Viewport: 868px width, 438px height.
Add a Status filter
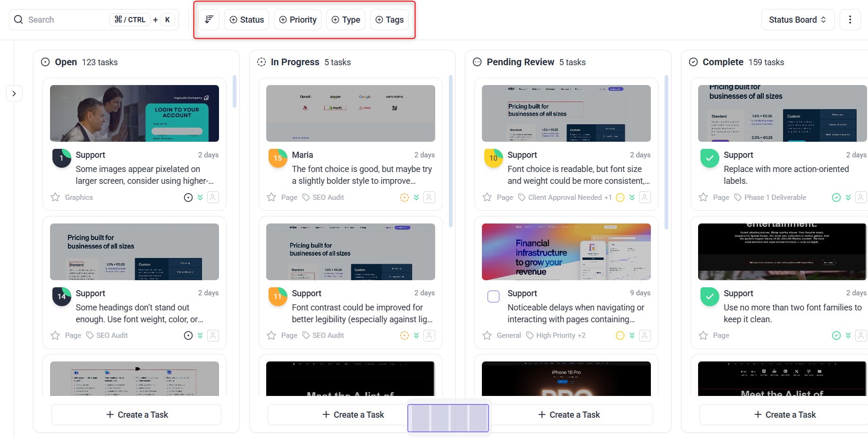coord(247,19)
